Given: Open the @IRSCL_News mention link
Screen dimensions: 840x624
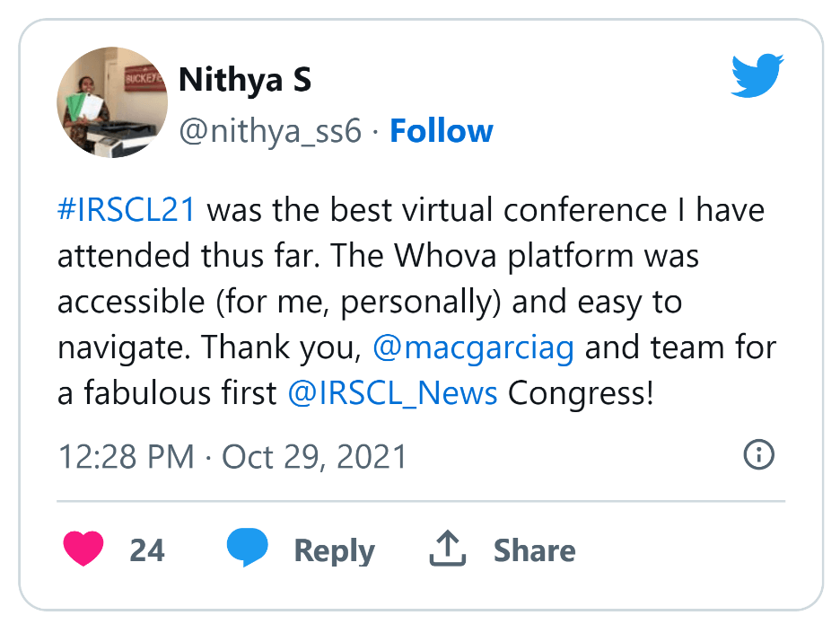Looking at the screenshot, I should pos(393,393).
